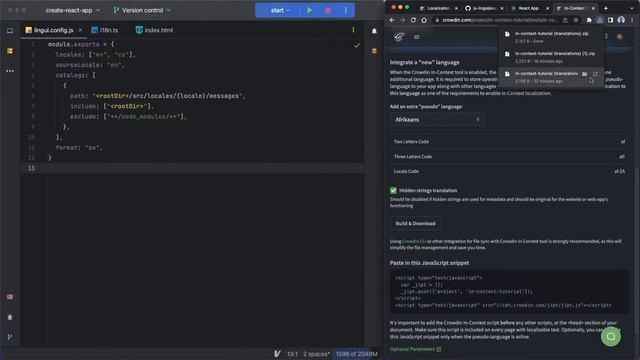The width and height of the screenshot is (640, 360).
Task: Show more tool windows via three-dots icon
Action: (10, 71)
